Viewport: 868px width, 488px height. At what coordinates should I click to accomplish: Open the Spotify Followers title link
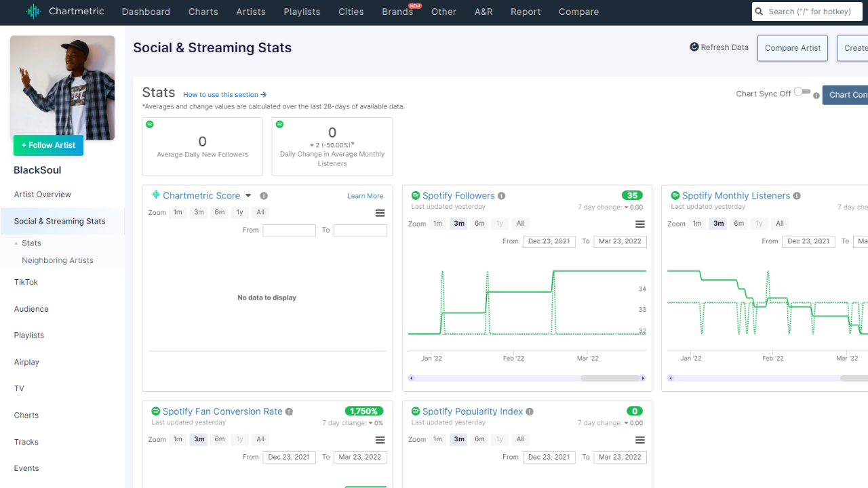coord(458,195)
